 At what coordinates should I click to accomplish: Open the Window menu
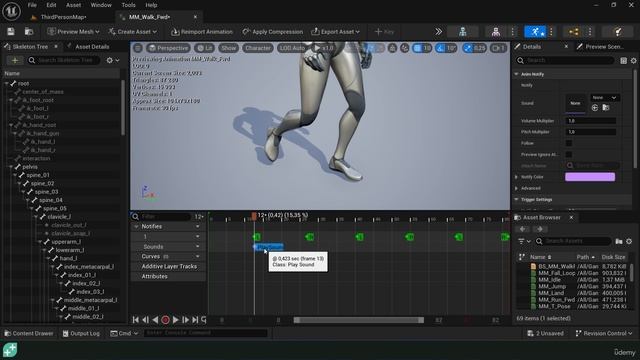click(101, 5)
